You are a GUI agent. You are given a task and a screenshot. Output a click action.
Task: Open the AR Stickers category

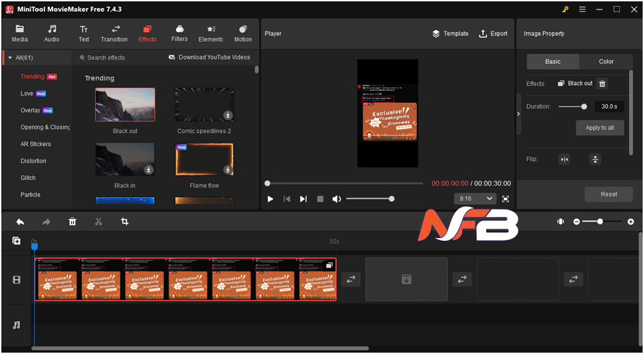36,144
